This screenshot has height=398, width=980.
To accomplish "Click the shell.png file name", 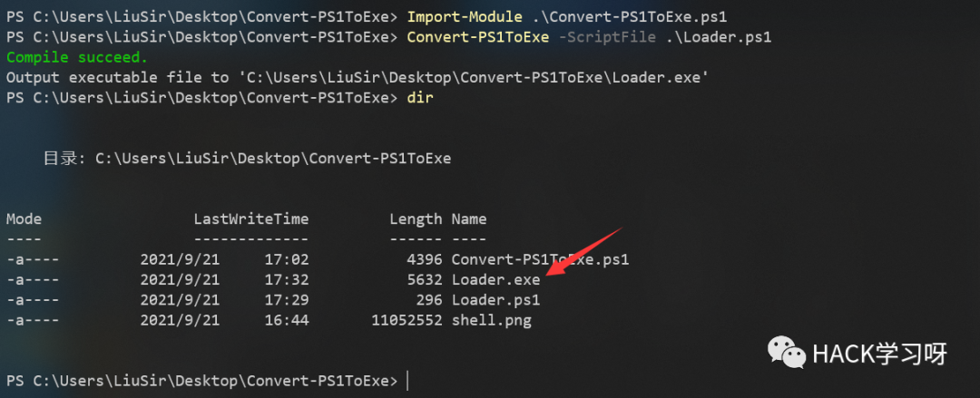I will pyautogui.click(x=491, y=321).
